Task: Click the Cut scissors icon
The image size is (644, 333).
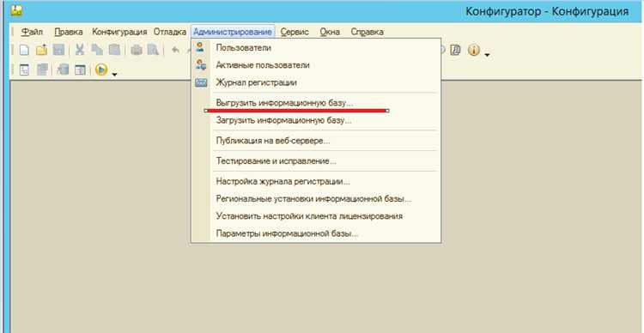Action: (x=80, y=50)
